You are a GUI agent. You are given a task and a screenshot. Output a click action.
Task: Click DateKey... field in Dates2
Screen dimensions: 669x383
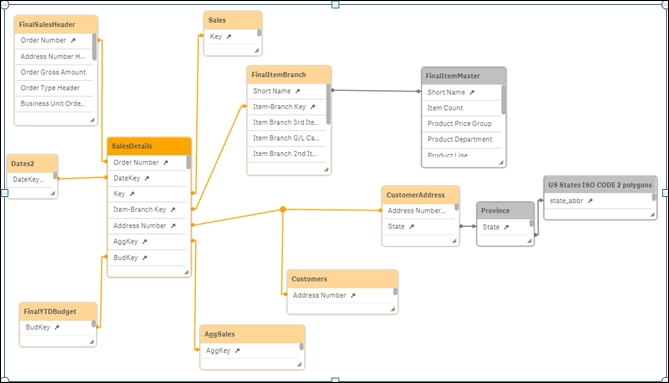click(x=30, y=180)
